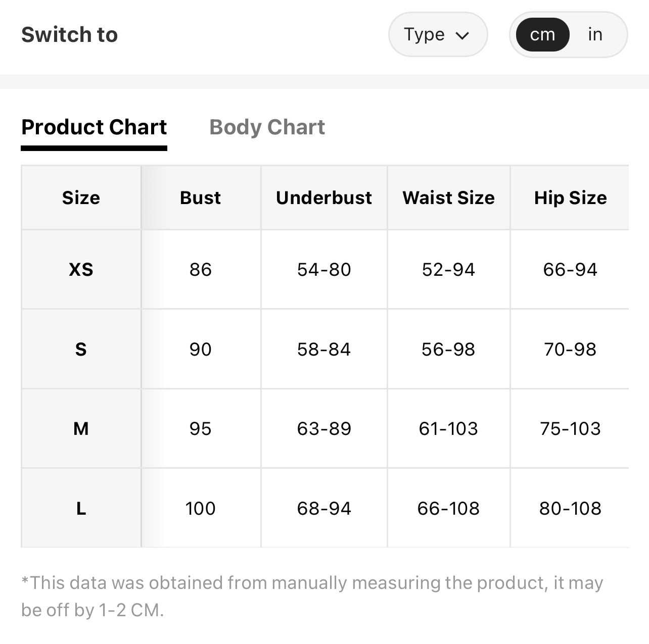Click the XS bust value 86

coord(201,269)
